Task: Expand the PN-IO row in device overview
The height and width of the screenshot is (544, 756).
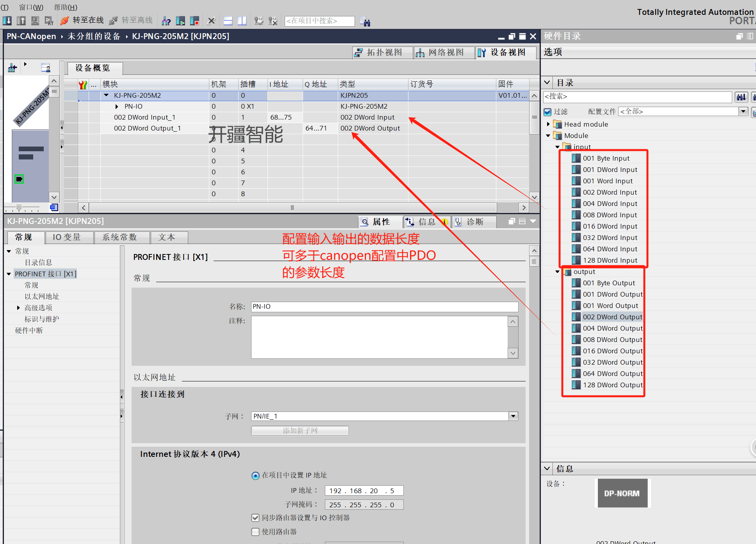Action: click(117, 106)
